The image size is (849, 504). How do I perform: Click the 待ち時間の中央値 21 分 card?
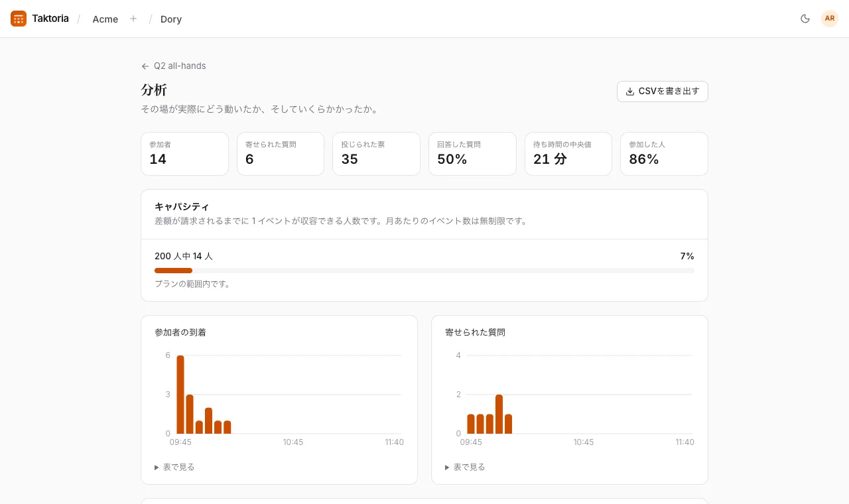[x=568, y=154]
